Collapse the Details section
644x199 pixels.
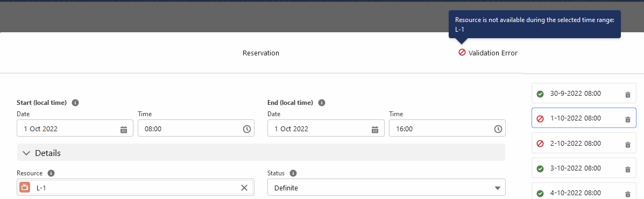coord(27,153)
